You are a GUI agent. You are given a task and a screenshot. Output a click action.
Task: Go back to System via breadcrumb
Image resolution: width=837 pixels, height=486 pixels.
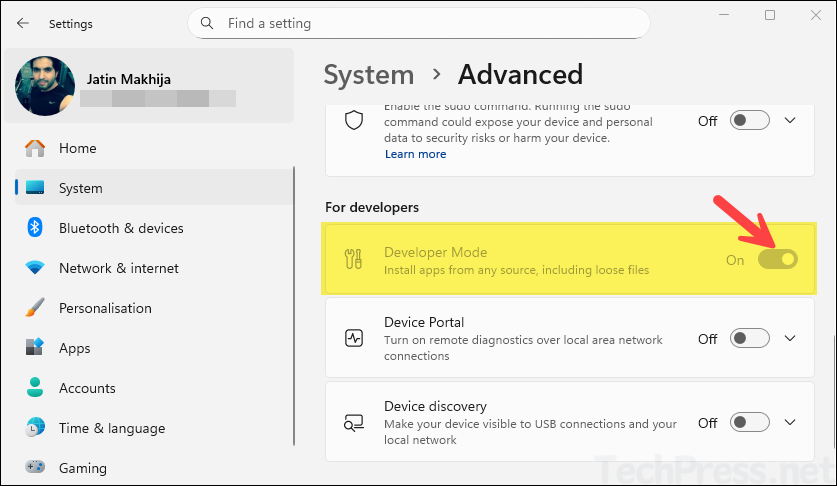coord(368,75)
